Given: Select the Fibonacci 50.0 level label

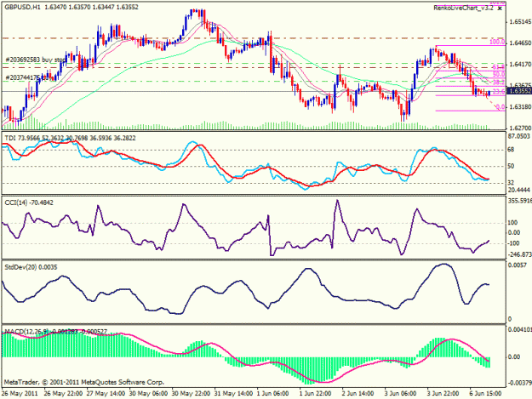Looking at the screenshot, I should tap(499, 74).
